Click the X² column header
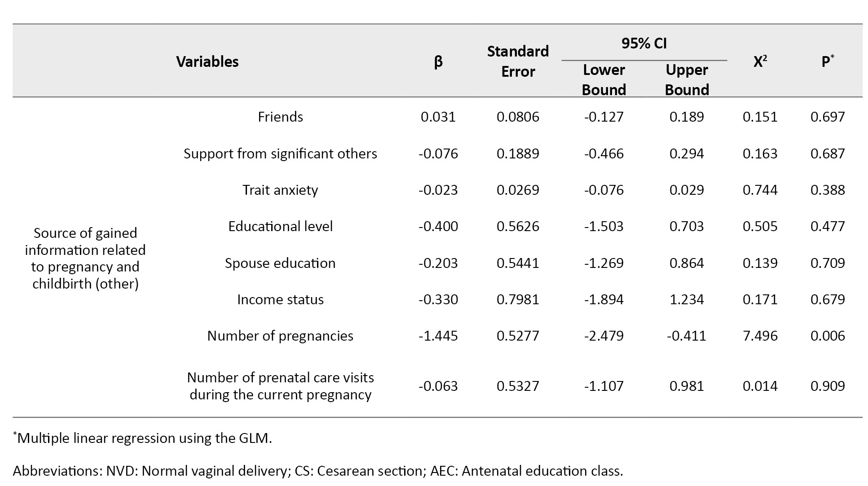Image resolution: width=868 pixels, height=486 pixels. [x=760, y=61]
